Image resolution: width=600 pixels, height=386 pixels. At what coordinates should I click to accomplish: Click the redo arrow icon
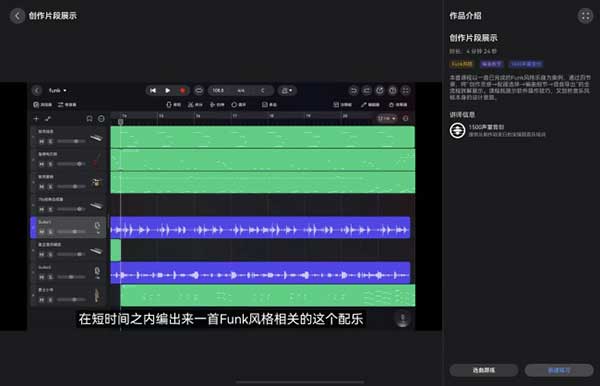367,90
